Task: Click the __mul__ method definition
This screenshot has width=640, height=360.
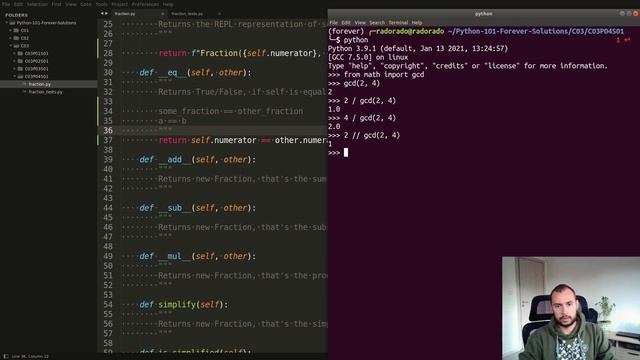Action: pyautogui.click(x=198, y=256)
